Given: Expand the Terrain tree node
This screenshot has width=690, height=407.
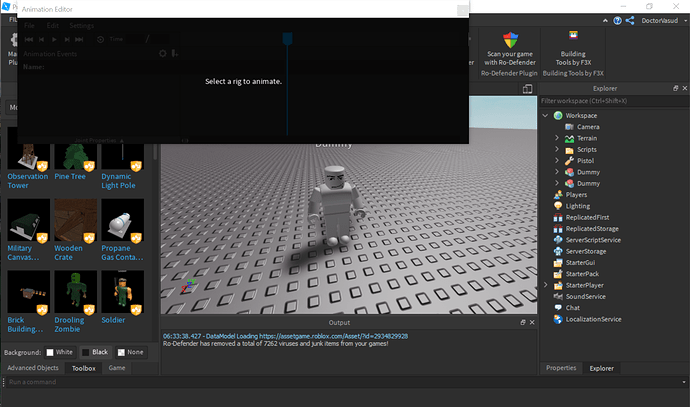Looking at the screenshot, I should coord(557,138).
